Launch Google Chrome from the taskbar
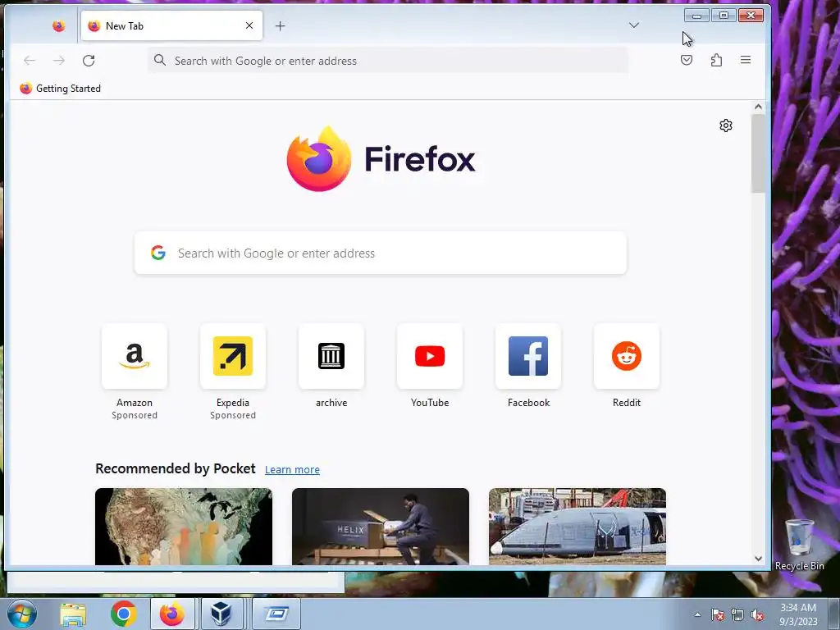 coord(123,614)
